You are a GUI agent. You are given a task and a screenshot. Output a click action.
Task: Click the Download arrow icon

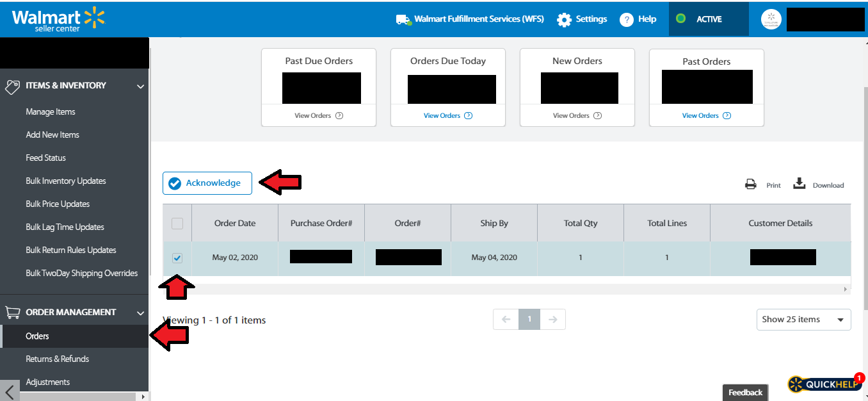tap(799, 184)
